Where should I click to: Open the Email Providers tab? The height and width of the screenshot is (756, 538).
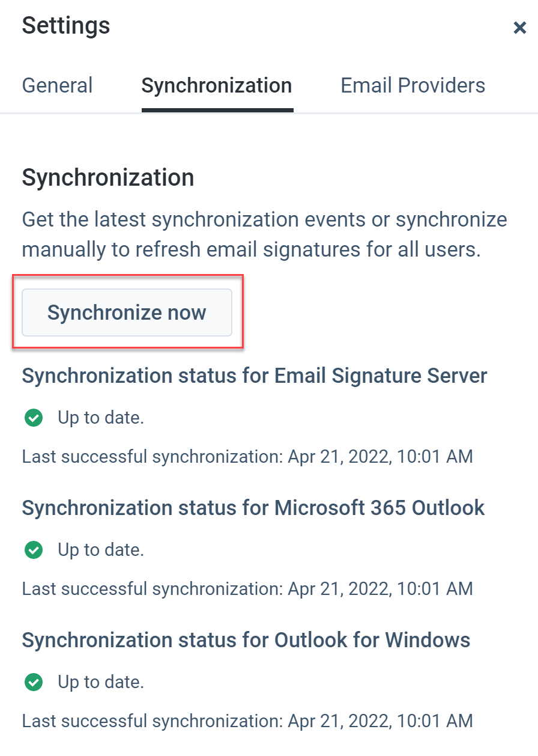[413, 85]
